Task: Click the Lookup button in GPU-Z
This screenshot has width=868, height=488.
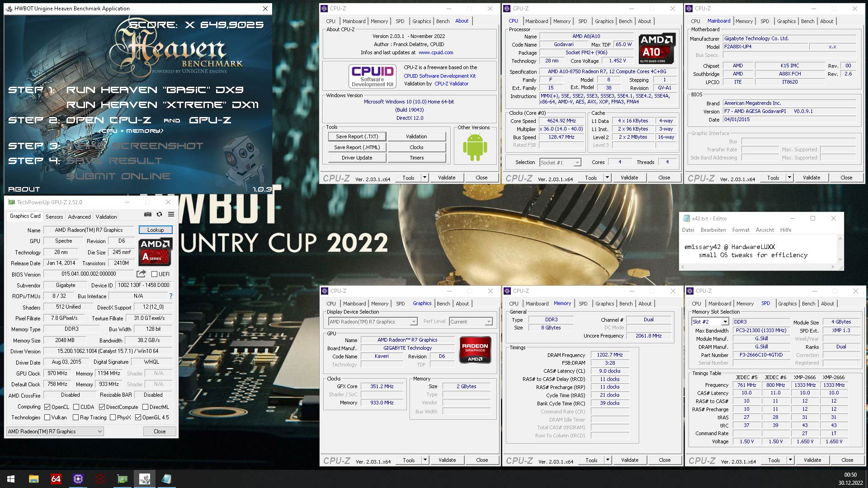Action: [155, 230]
